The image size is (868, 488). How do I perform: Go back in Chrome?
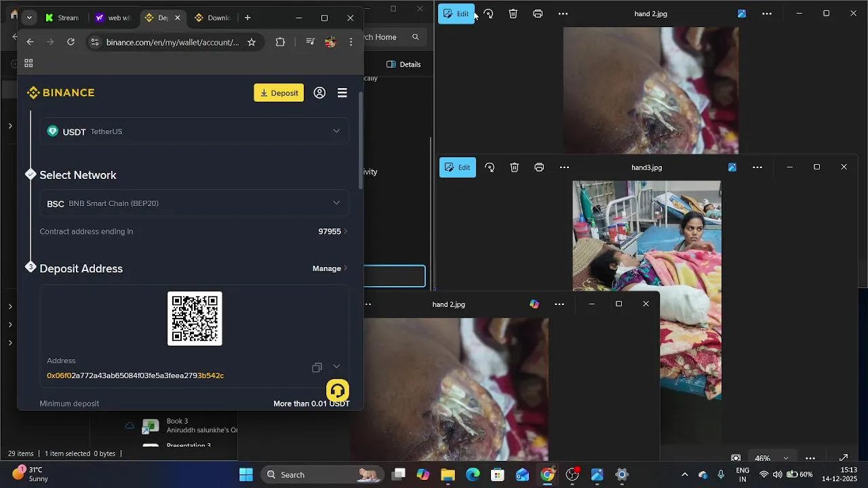point(30,42)
